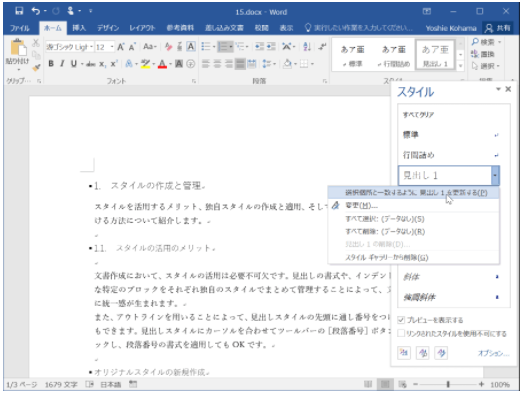Center align paragraph text
This screenshot has height=395, width=523.
point(217,64)
